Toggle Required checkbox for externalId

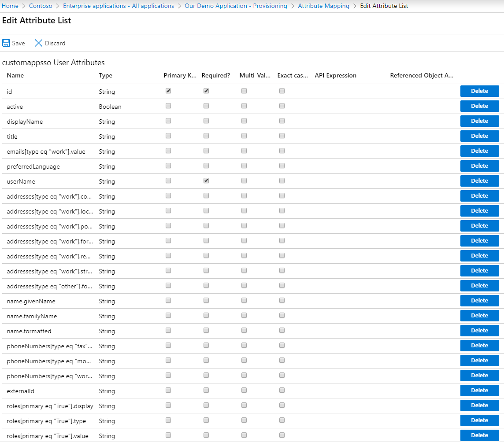pyautogui.click(x=206, y=390)
